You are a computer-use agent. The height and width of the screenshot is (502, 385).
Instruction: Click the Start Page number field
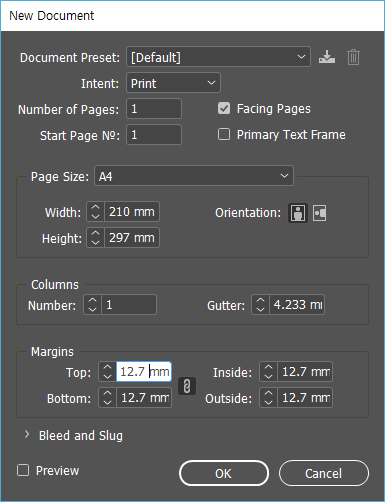click(154, 135)
